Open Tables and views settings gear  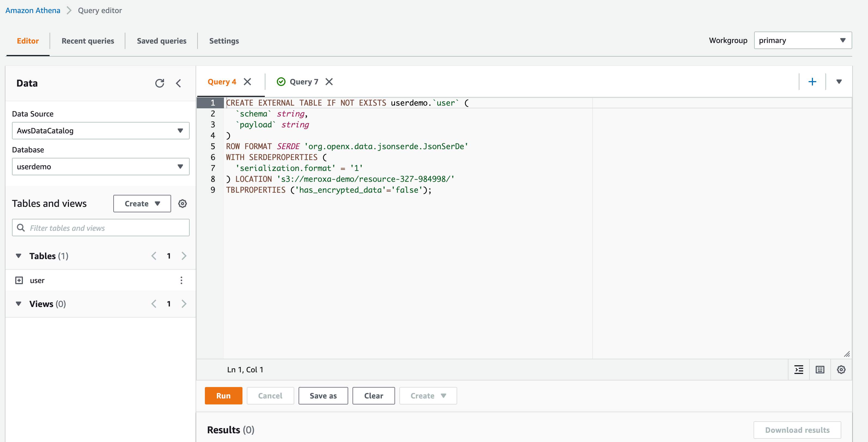click(x=182, y=203)
